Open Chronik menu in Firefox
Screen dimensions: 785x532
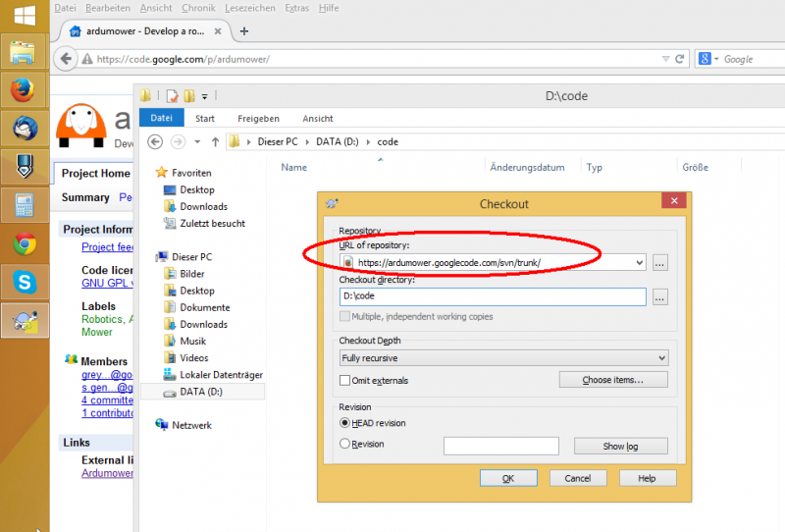click(x=198, y=8)
